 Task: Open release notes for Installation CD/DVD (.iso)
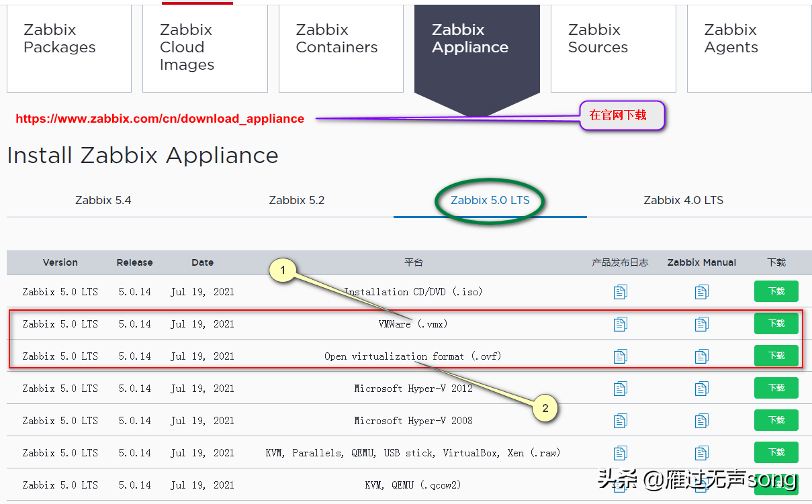point(620,291)
